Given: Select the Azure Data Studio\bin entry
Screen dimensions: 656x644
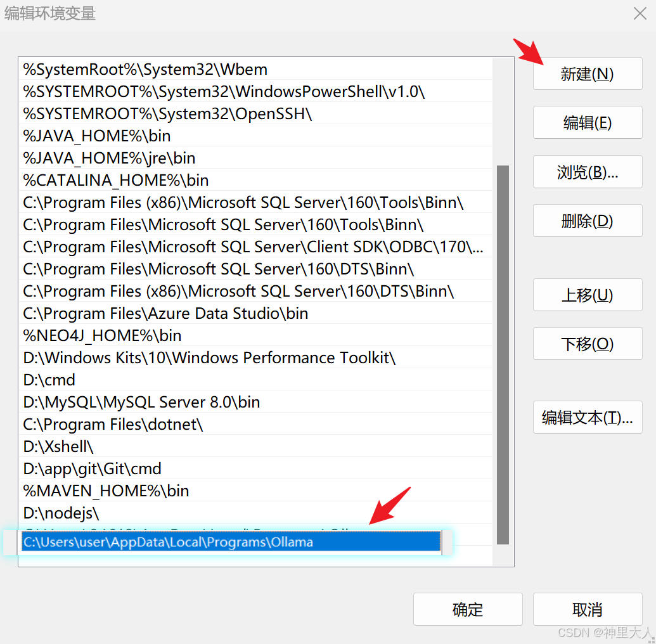Looking at the screenshot, I should point(255,313).
